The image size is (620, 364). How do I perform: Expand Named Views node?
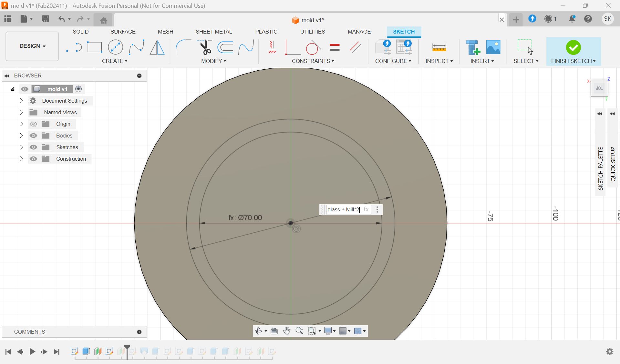21,112
